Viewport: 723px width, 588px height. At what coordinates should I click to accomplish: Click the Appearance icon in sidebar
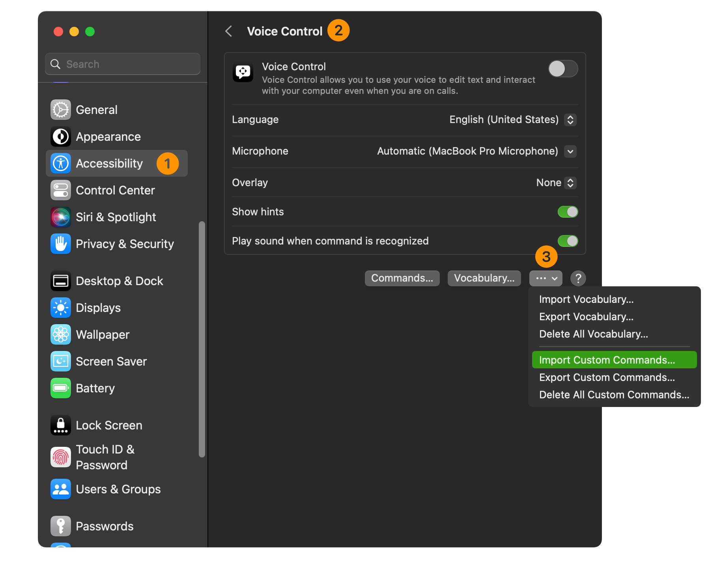[60, 136]
